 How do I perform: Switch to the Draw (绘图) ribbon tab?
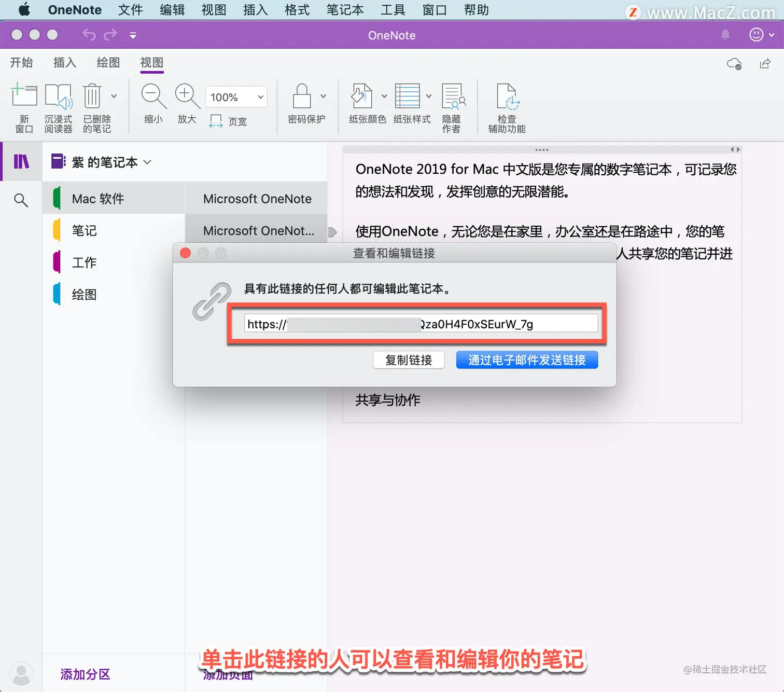click(x=108, y=63)
